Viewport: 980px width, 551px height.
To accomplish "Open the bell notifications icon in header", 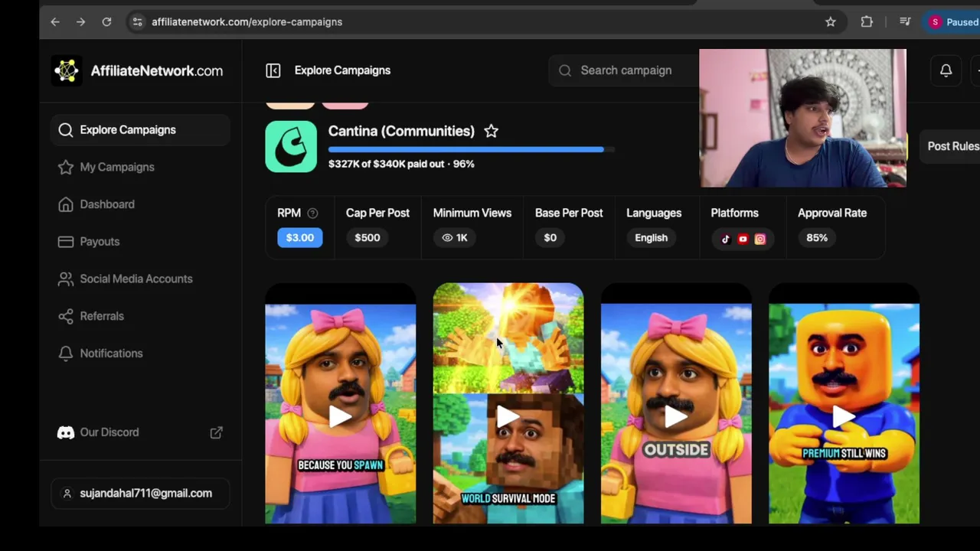I will point(946,70).
